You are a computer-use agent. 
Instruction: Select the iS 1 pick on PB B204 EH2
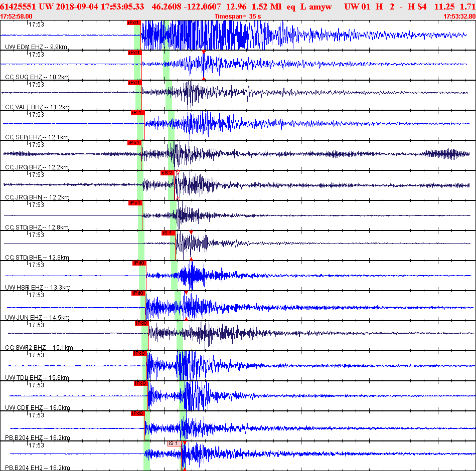point(174,443)
